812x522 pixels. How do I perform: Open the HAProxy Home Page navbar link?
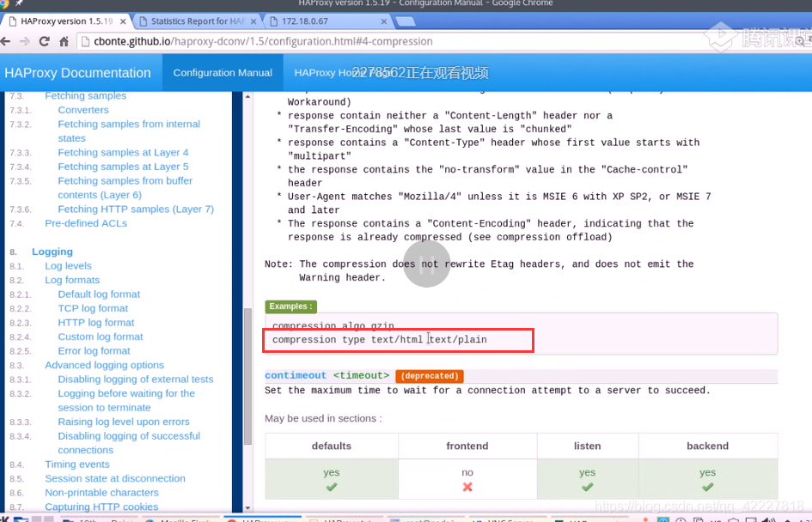point(343,73)
